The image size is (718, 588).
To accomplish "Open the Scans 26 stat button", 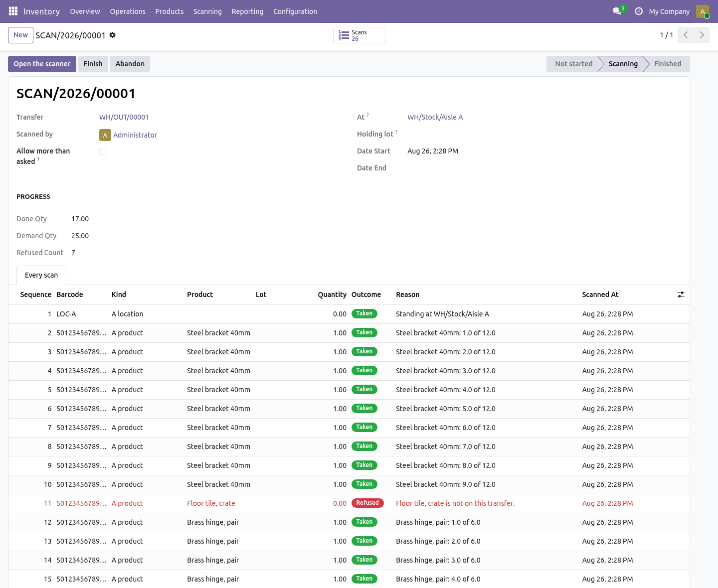I will click(359, 35).
